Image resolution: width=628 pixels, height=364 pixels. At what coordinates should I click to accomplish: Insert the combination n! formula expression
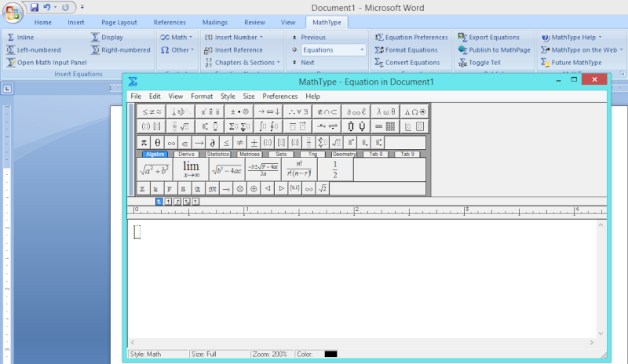pos(299,169)
